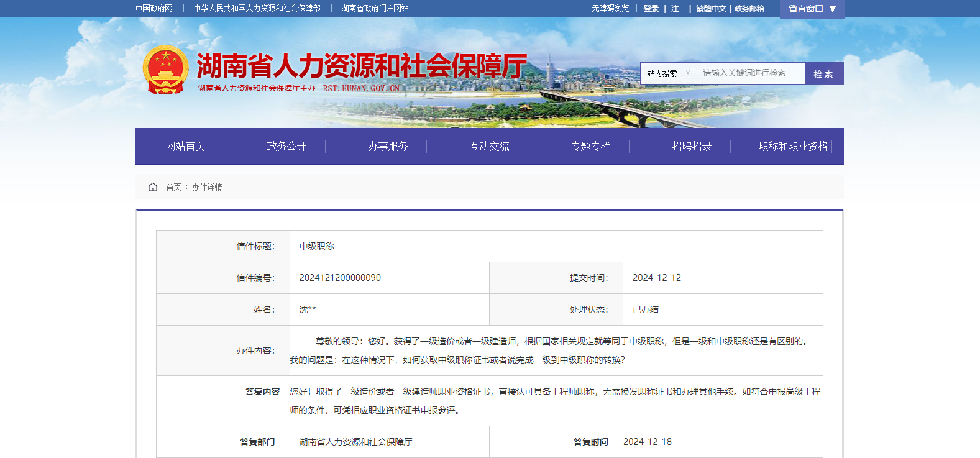This screenshot has height=458, width=980.
Task: Open the 招聘招录 menu item
Action: 692,146
